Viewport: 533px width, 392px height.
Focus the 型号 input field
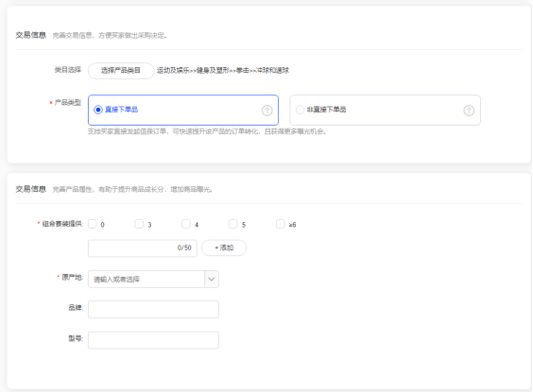click(153, 340)
